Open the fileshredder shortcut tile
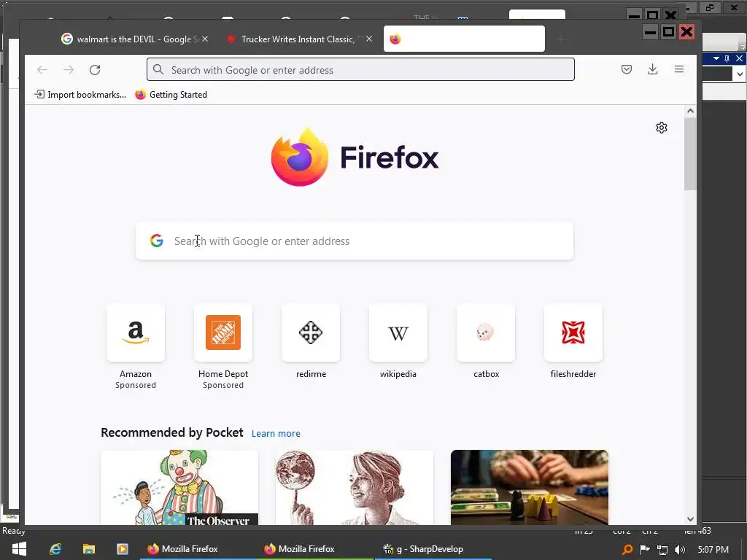 pyautogui.click(x=573, y=332)
